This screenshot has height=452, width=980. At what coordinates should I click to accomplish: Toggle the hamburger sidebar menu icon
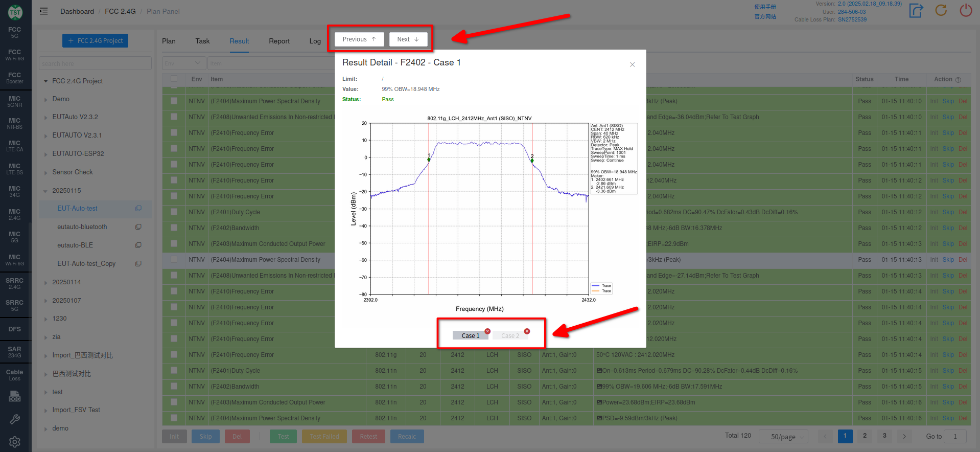pos(44,11)
